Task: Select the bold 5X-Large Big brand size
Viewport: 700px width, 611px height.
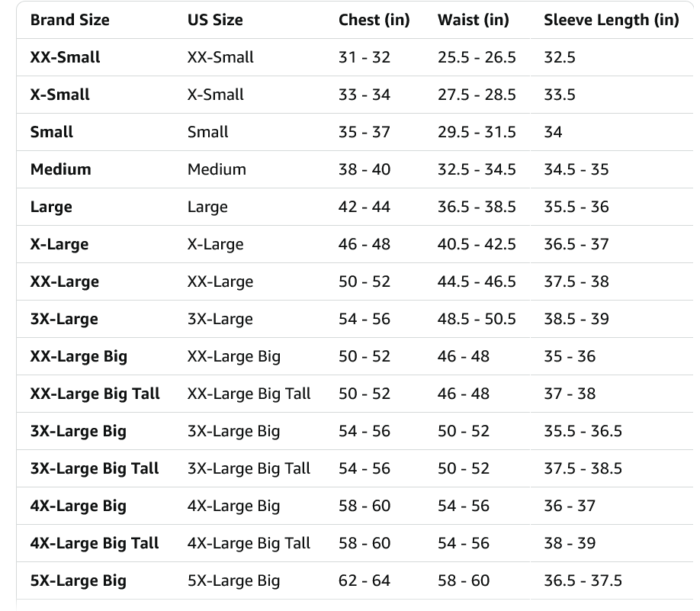Action: pos(79,580)
